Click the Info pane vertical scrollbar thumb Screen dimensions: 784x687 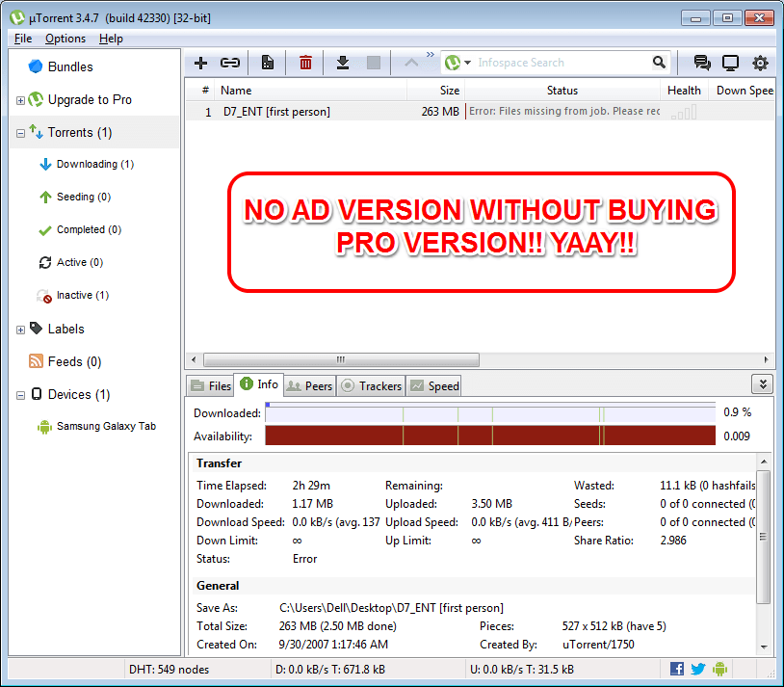tap(763, 537)
